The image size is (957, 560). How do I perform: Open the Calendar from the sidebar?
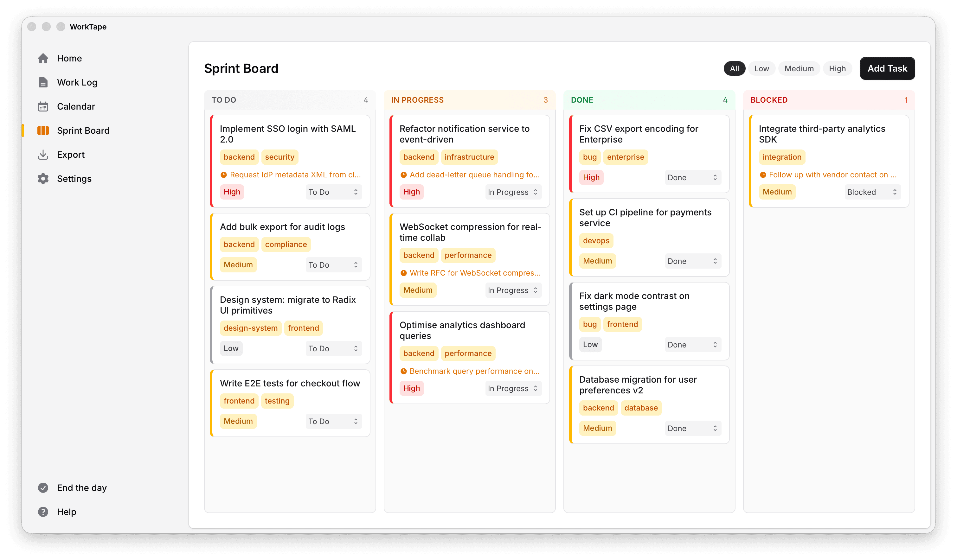tap(43, 106)
